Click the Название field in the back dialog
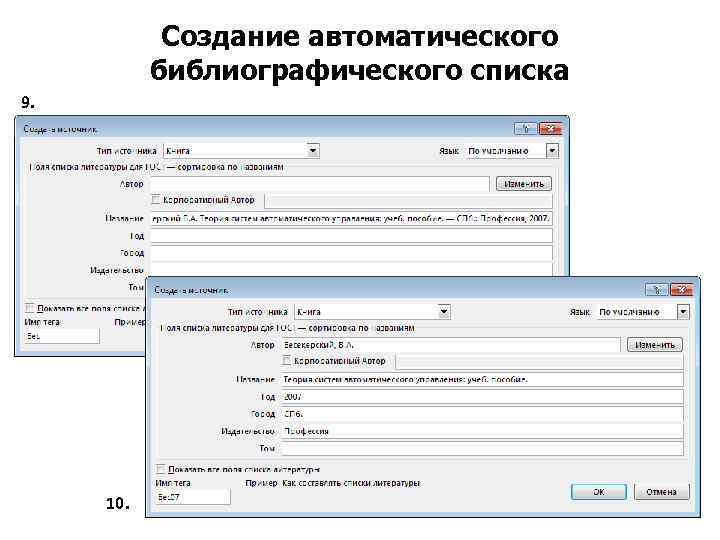The image size is (720, 540). click(351, 219)
